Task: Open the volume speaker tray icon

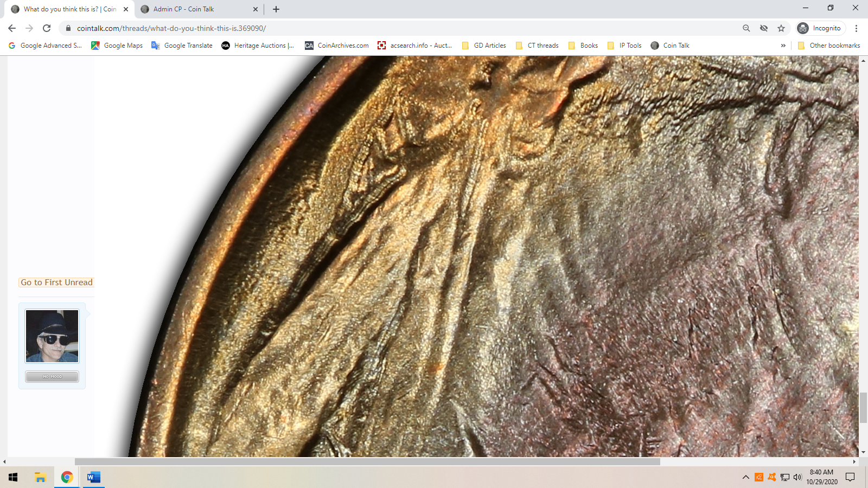Action: pos(797,477)
